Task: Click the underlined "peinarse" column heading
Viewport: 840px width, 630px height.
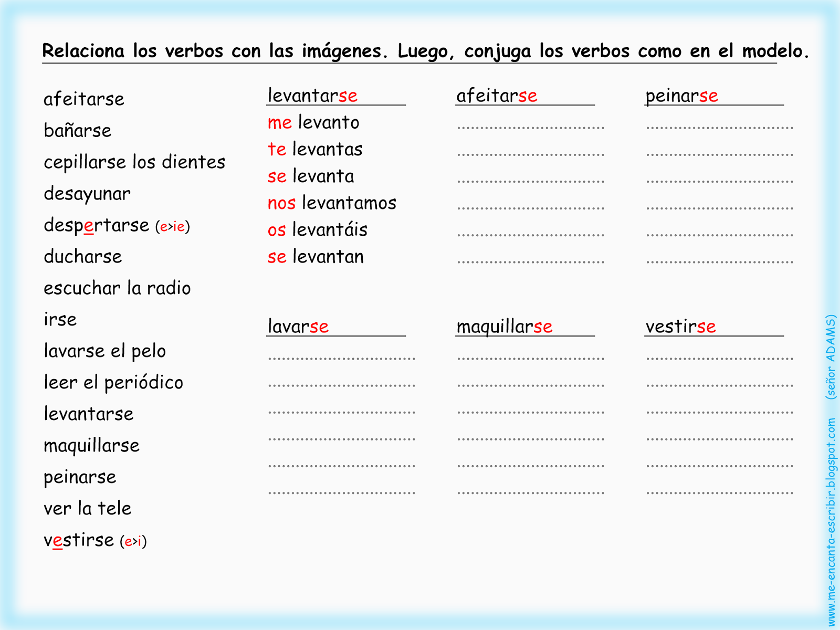Action: 681,96
